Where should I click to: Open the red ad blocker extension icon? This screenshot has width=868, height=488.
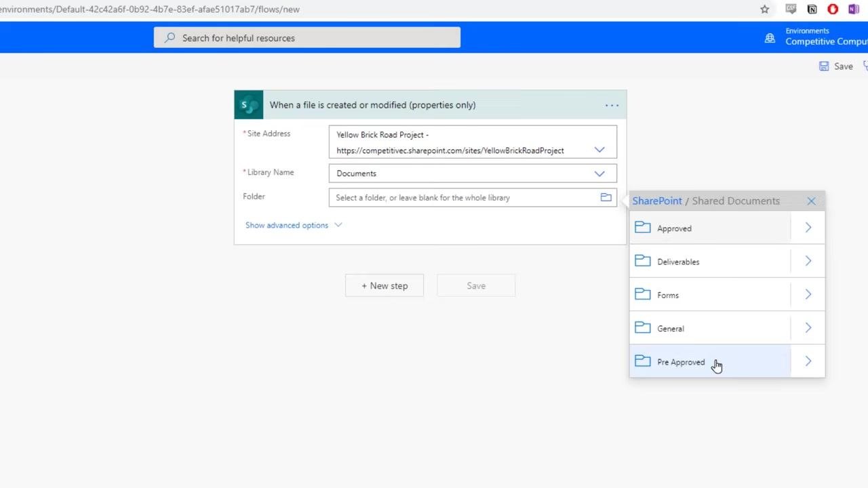click(833, 9)
